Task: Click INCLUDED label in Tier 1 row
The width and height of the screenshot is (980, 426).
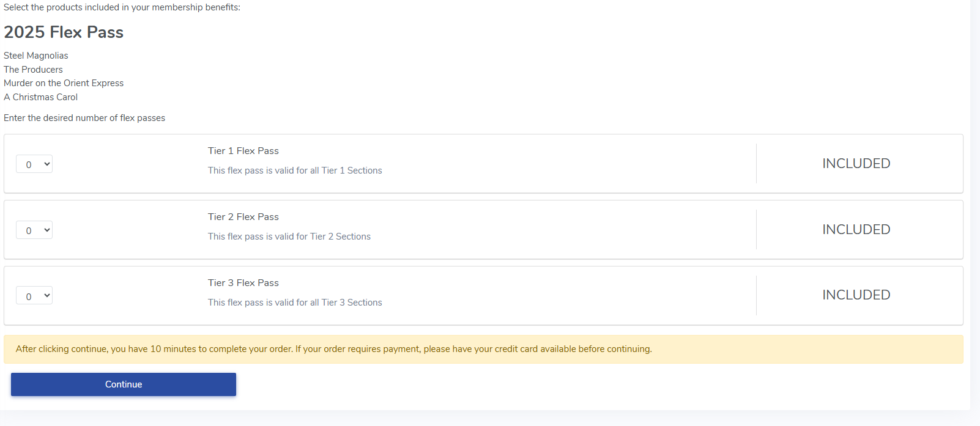Action: coord(856,164)
